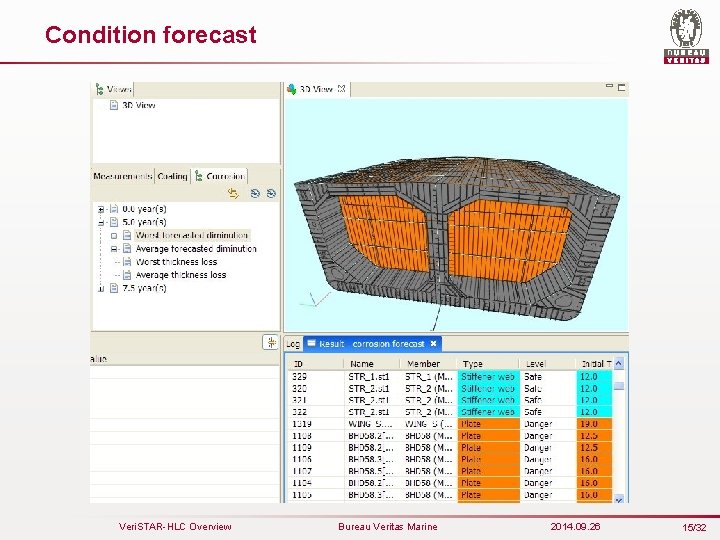Viewport: 720px width, 540px height.
Task: Close the Result corrosion forecast tab
Action: [433, 343]
